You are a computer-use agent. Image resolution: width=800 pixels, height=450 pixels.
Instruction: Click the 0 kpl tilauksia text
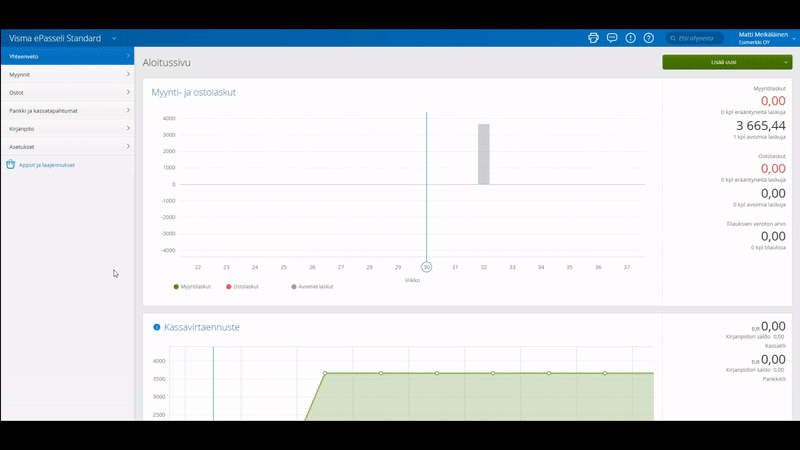[x=768, y=247]
